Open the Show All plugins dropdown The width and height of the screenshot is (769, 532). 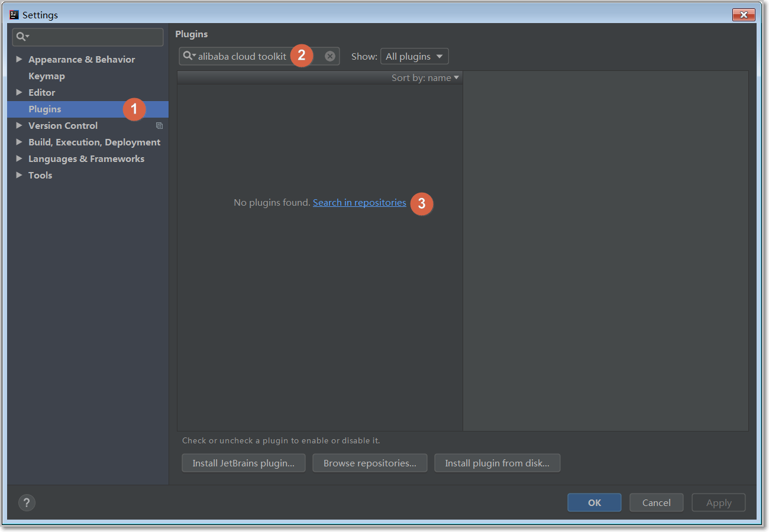coord(415,57)
